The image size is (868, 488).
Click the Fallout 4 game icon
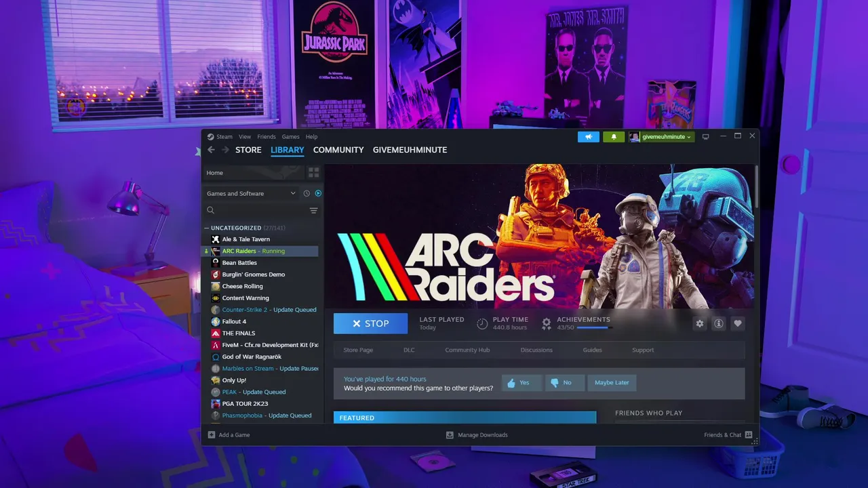pyautogui.click(x=216, y=321)
